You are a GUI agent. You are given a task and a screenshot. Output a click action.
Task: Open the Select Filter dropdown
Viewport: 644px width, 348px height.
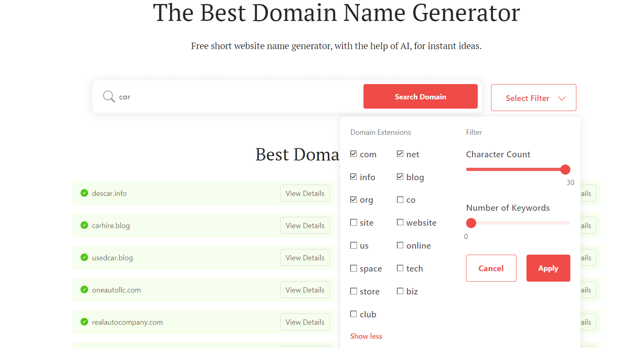[533, 98]
